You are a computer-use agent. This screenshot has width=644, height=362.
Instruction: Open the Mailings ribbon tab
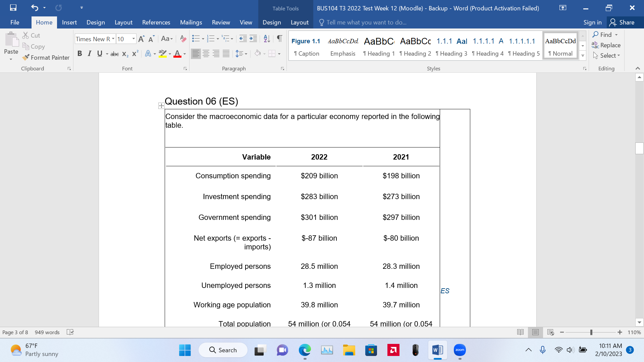pos(191,22)
